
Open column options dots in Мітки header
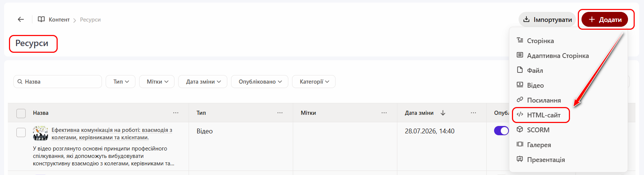pos(384,113)
